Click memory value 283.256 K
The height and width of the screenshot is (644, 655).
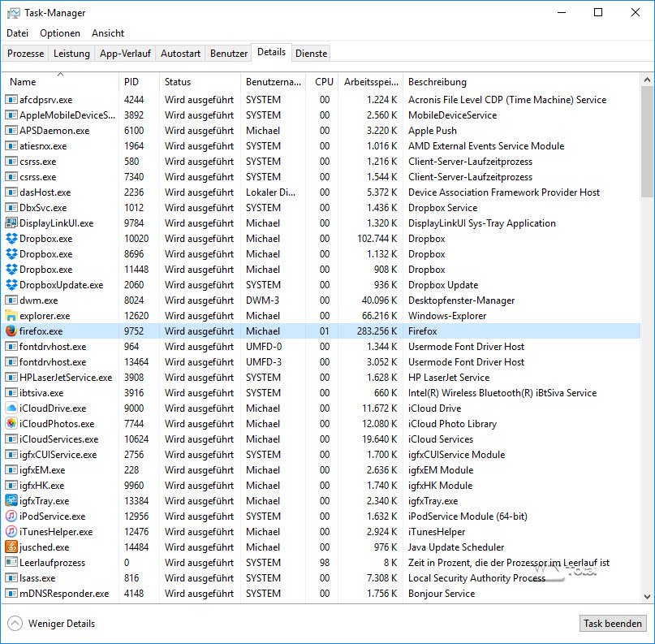pos(377,331)
